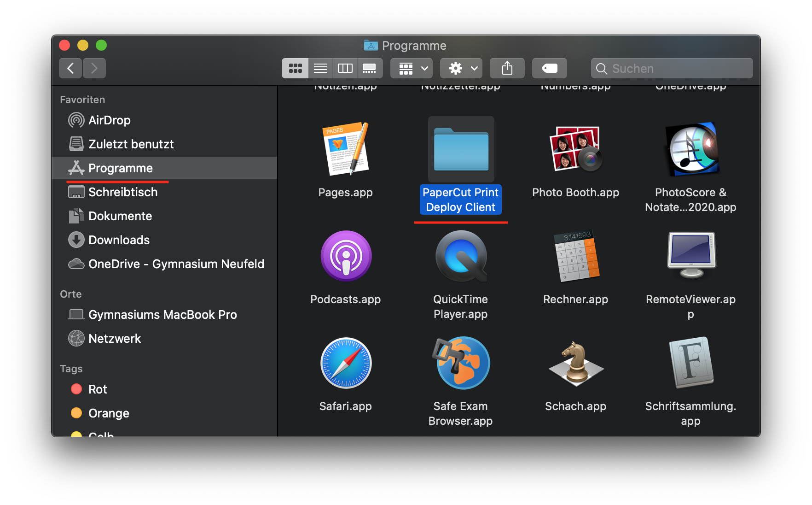Open Downloads in the sidebar

[x=119, y=240]
